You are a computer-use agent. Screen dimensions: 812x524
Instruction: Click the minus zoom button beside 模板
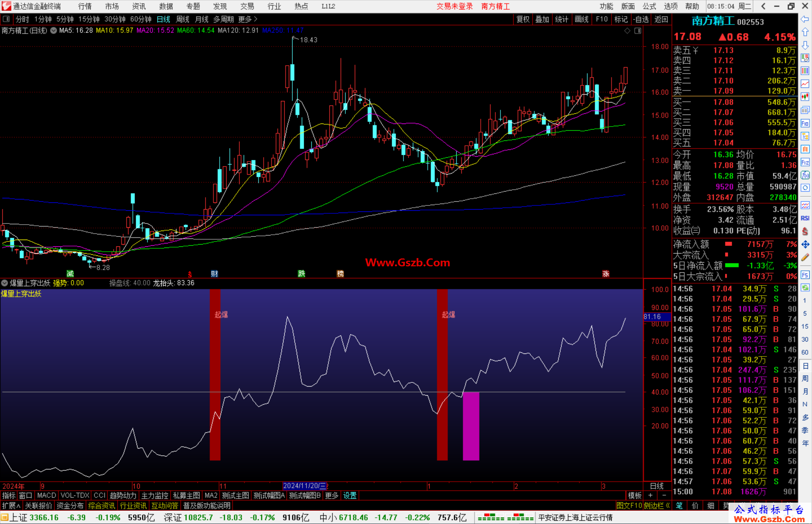(664, 495)
